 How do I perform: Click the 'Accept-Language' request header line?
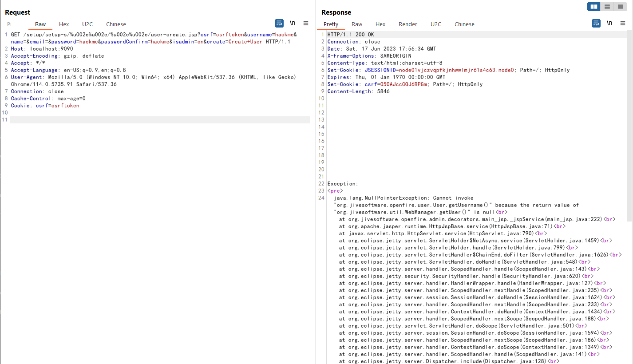(x=68, y=70)
